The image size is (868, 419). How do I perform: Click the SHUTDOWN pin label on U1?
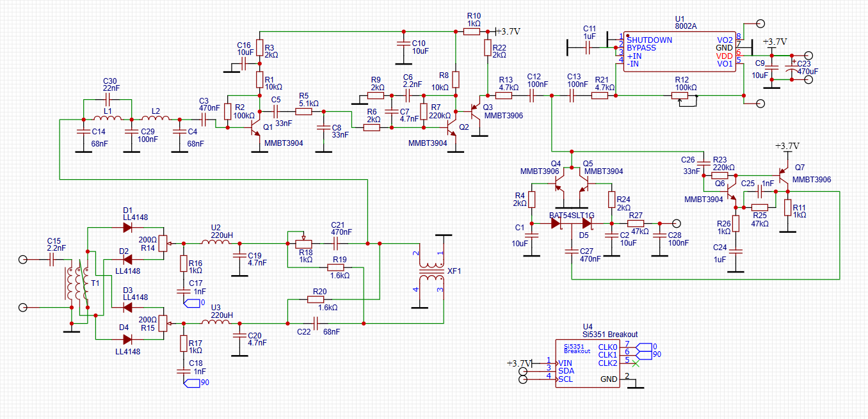tap(649, 40)
